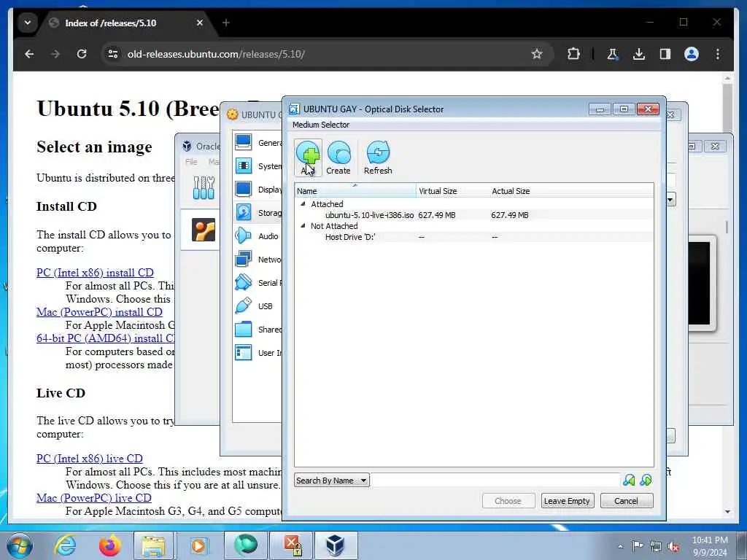
Task: Open the Network settings category
Action: (258, 259)
